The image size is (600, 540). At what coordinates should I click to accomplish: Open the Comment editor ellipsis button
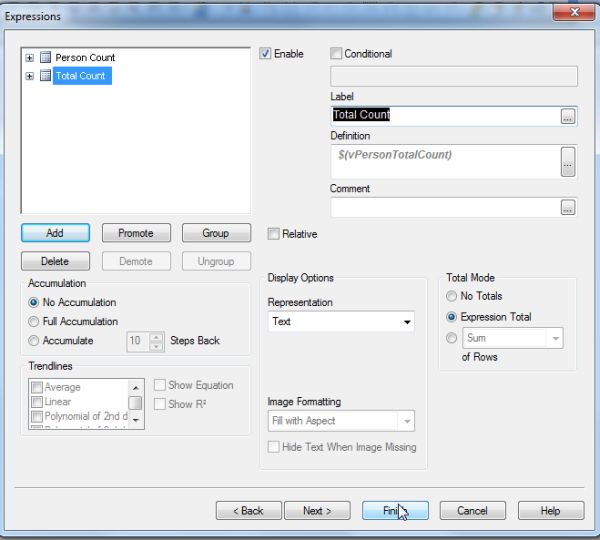pos(568,208)
